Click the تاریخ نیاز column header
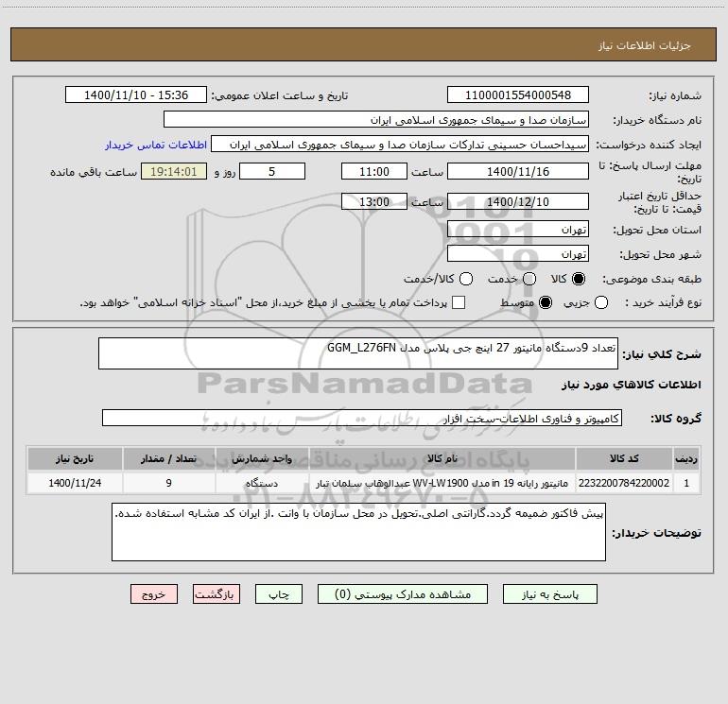The image size is (728, 704). [x=75, y=459]
